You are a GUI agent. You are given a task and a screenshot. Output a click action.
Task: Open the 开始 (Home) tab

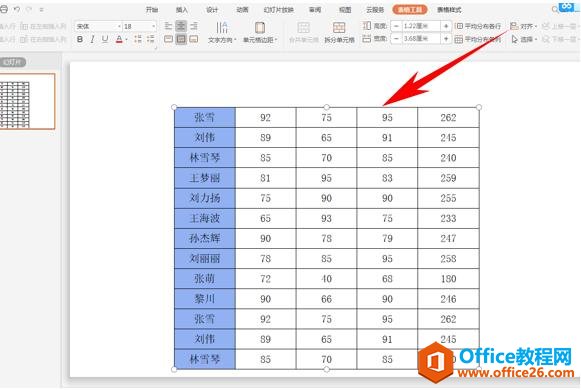pyautogui.click(x=152, y=10)
